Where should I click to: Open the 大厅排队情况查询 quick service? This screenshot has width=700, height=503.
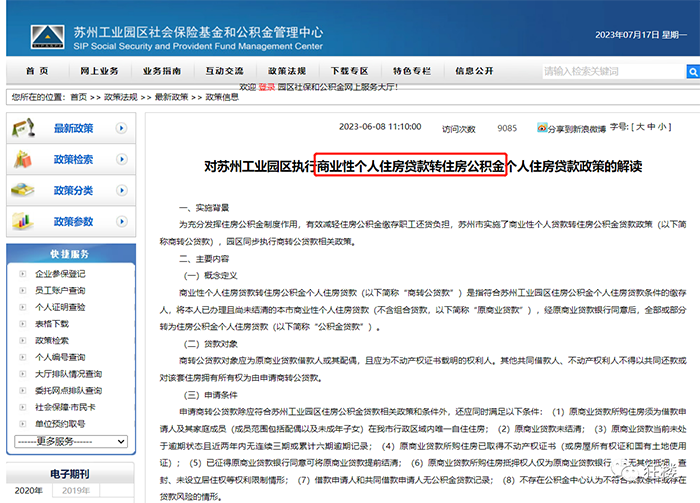click(x=69, y=374)
